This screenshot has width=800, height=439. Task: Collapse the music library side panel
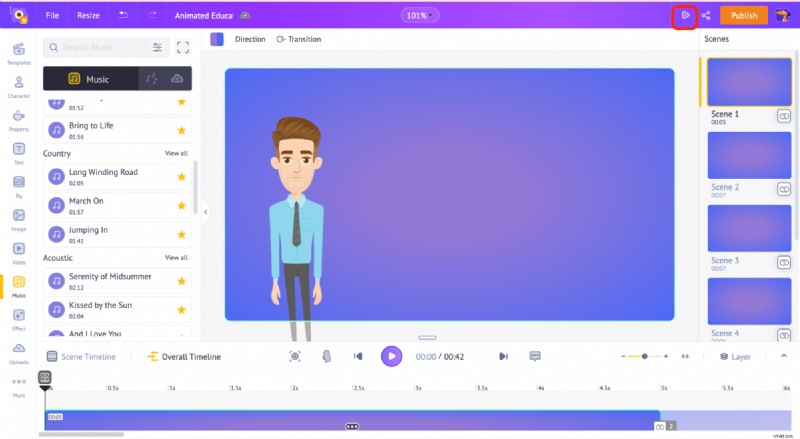[x=205, y=212]
